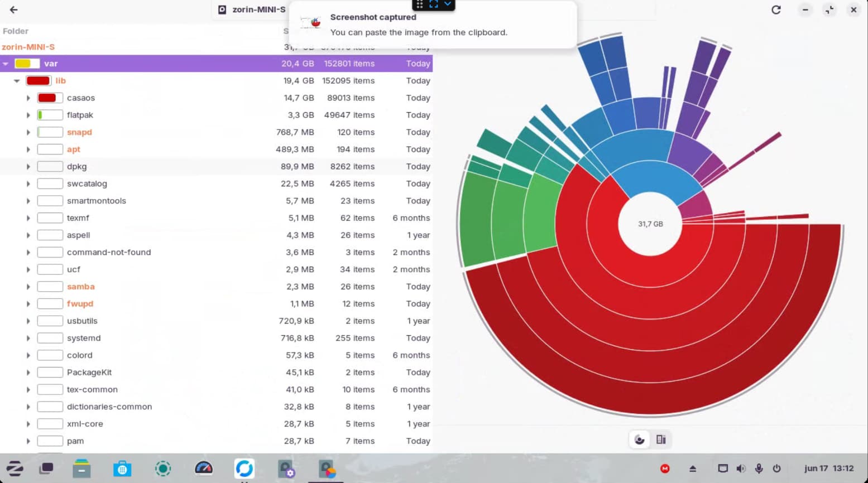Expand the flatpak folder
This screenshot has width=868, height=483.
28,115
